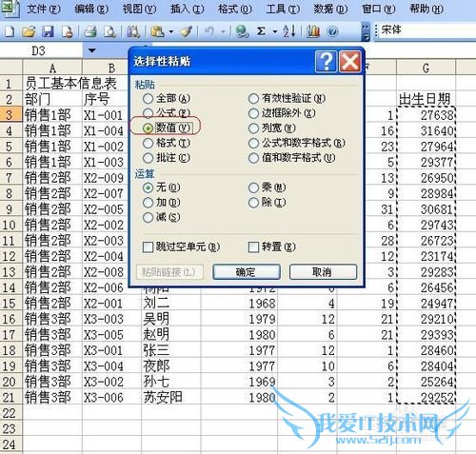
Task: Select column A header
Action: (52, 68)
